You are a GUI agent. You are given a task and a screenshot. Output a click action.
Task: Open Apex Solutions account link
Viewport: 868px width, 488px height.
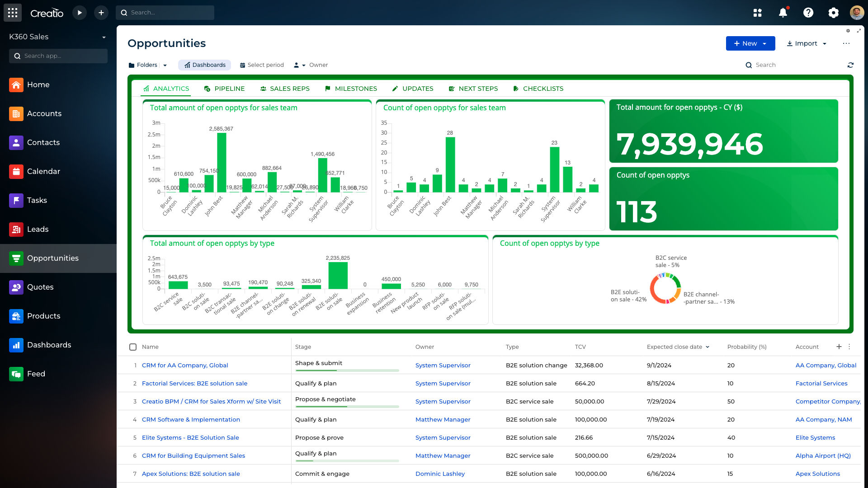[x=817, y=474]
